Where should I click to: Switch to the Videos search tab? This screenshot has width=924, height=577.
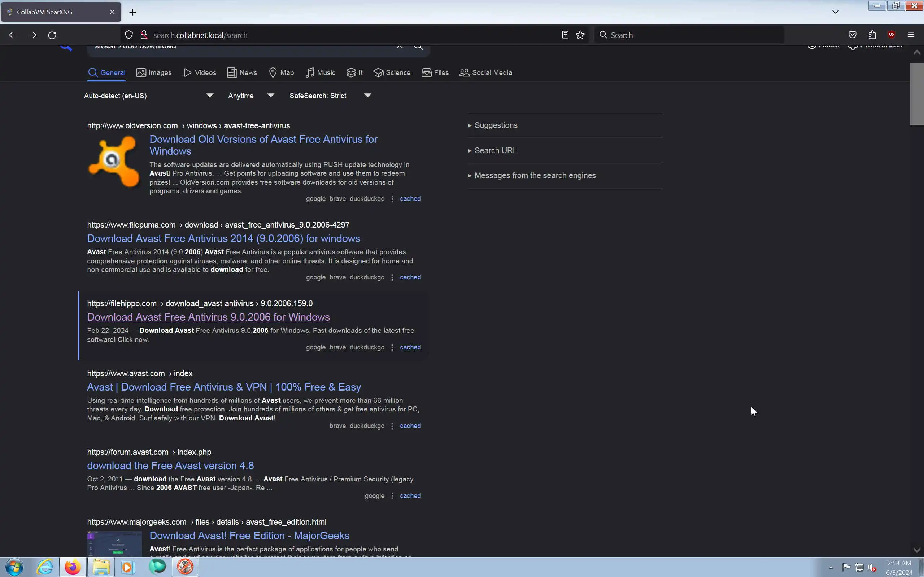[x=200, y=72]
